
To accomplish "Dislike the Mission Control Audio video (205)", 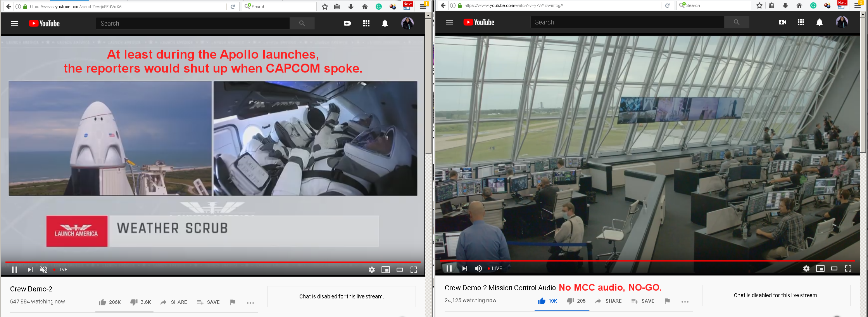I will [x=576, y=301].
